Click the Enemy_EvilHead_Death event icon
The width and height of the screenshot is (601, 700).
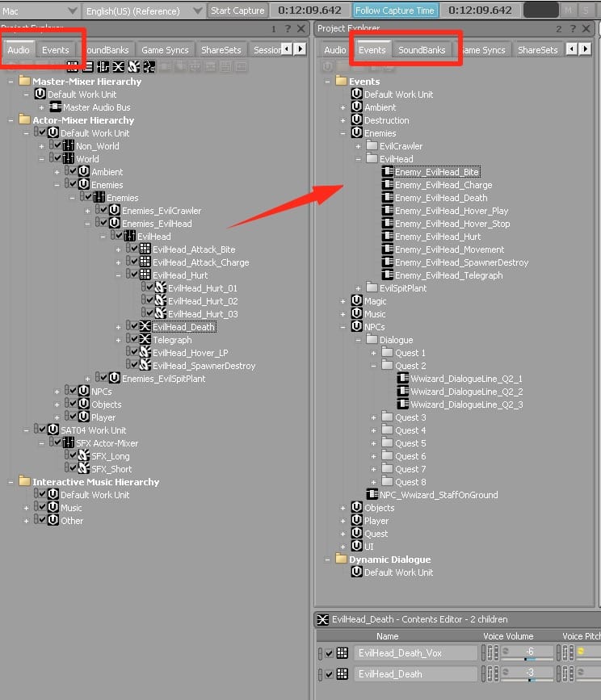point(388,198)
